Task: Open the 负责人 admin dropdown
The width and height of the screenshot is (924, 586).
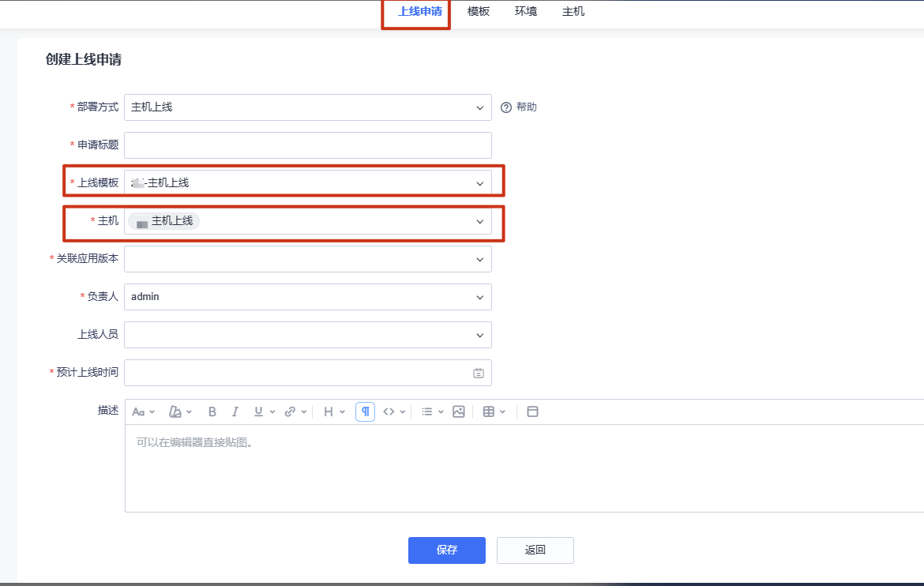Action: pyautogui.click(x=308, y=296)
